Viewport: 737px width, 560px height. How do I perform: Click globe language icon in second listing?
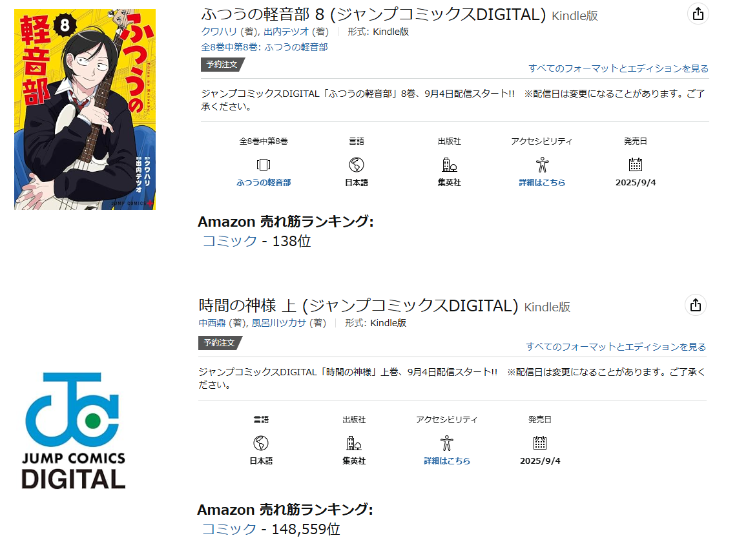point(261,443)
